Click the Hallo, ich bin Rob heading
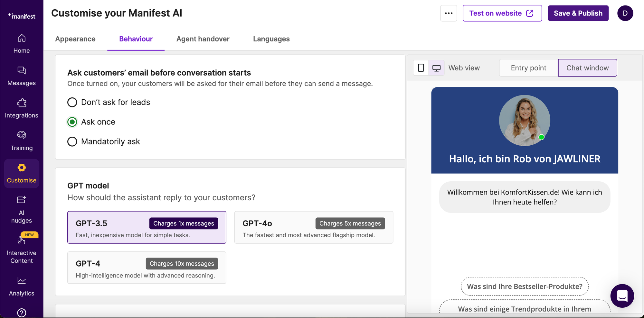644x318 pixels. tap(525, 159)
